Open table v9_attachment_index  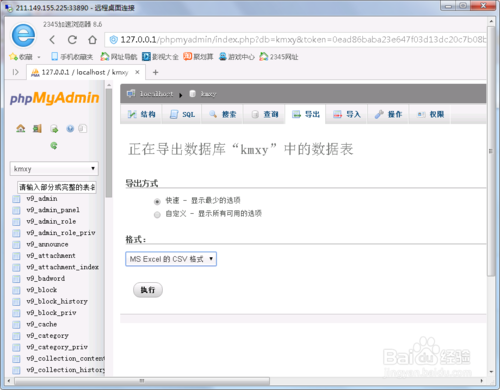coord(63,267)
